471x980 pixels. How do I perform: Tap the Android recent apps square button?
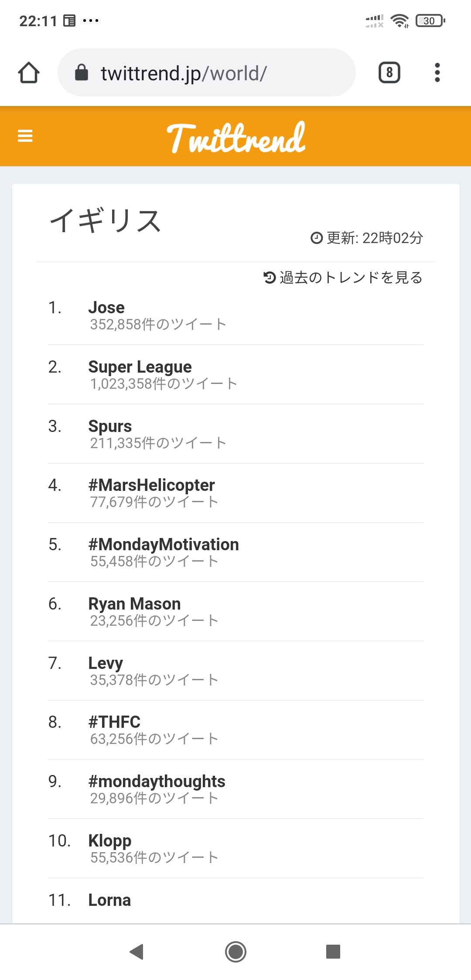pos(333,951)
